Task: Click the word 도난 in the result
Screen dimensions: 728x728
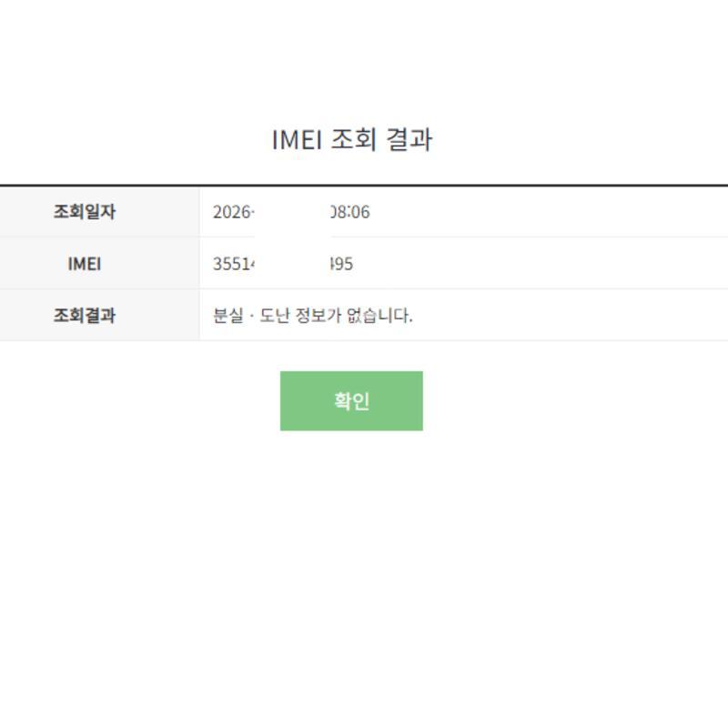Action: pyautogui.click(x=275, y=316)
